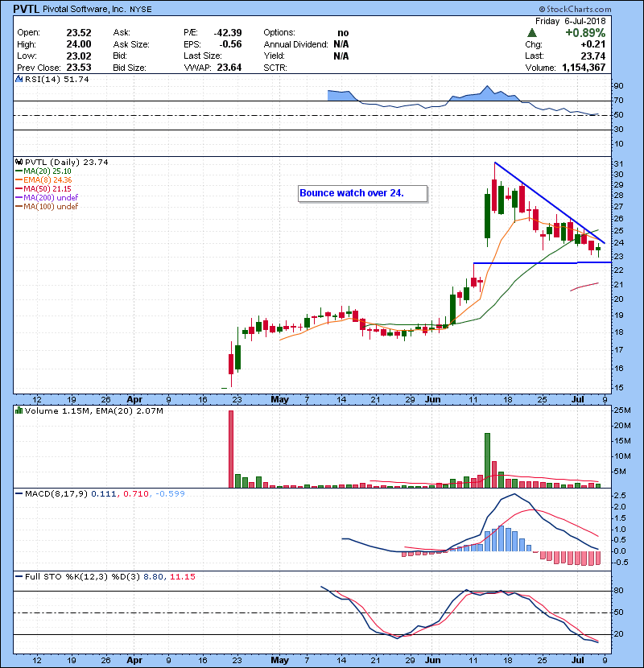Click the VWAP value 23.64
644x668 pixels.
[229, 68]
